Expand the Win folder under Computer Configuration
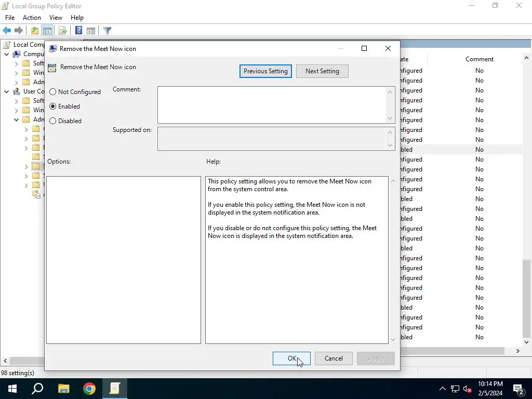 16,73
